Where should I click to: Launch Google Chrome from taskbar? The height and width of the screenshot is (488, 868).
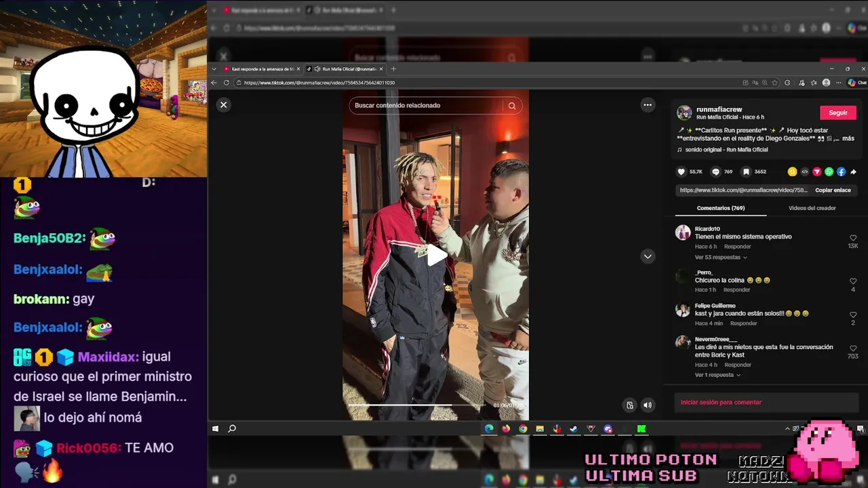pyautogui.click(x=523, y=428)
